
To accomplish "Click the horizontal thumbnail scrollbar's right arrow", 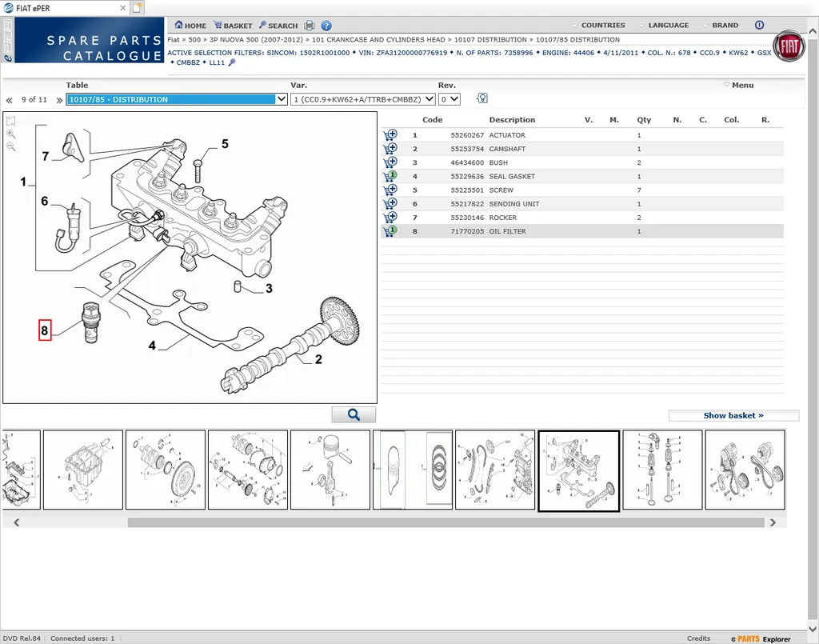I will [x=773, y=522].
